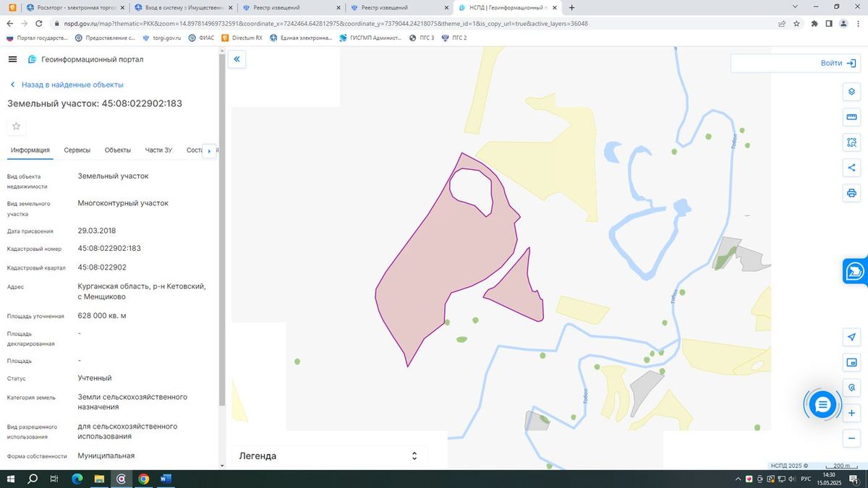Collapse the side panel with double-chevron button
Screen dimensions: 868x488
237,59
